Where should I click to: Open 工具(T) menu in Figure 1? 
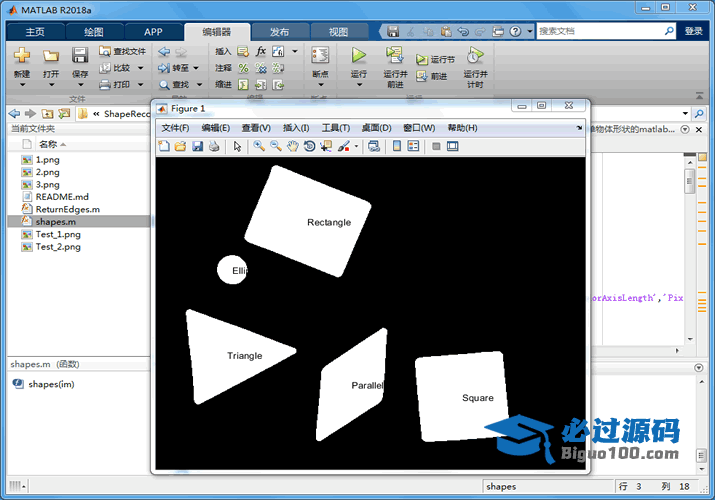tap(336, 128)
